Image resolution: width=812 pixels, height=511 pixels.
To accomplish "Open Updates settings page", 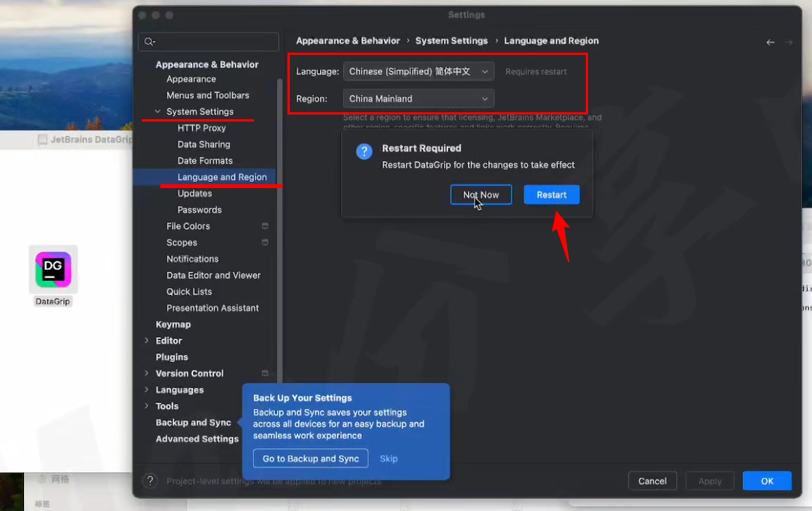I will tap(194, 193).
